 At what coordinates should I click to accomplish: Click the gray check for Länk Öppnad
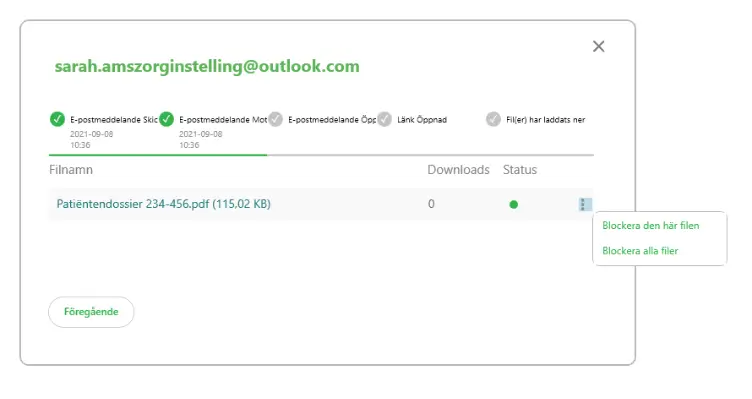(x=384, y=119)
